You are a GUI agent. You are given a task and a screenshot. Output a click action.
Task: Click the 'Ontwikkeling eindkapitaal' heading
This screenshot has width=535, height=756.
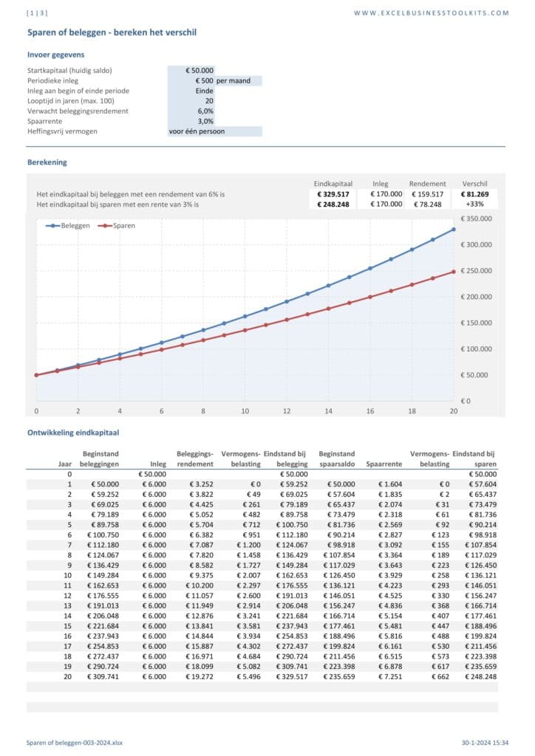pyautogui.click(x=73, y=433)
